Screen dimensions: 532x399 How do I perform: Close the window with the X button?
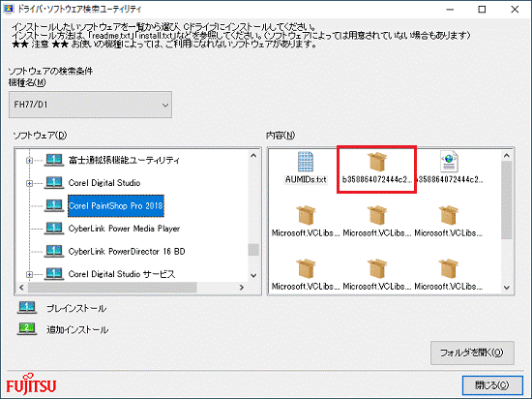[x=515, y=10]
